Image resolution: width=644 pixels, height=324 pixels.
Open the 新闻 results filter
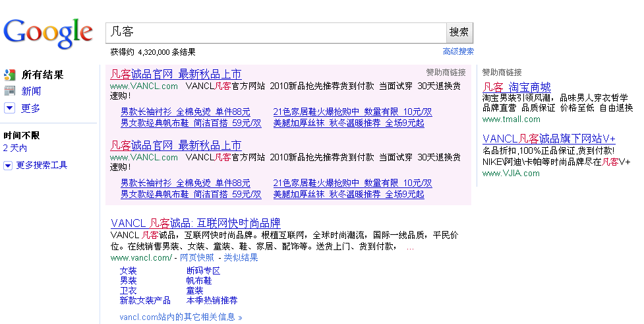coord(31,91)
